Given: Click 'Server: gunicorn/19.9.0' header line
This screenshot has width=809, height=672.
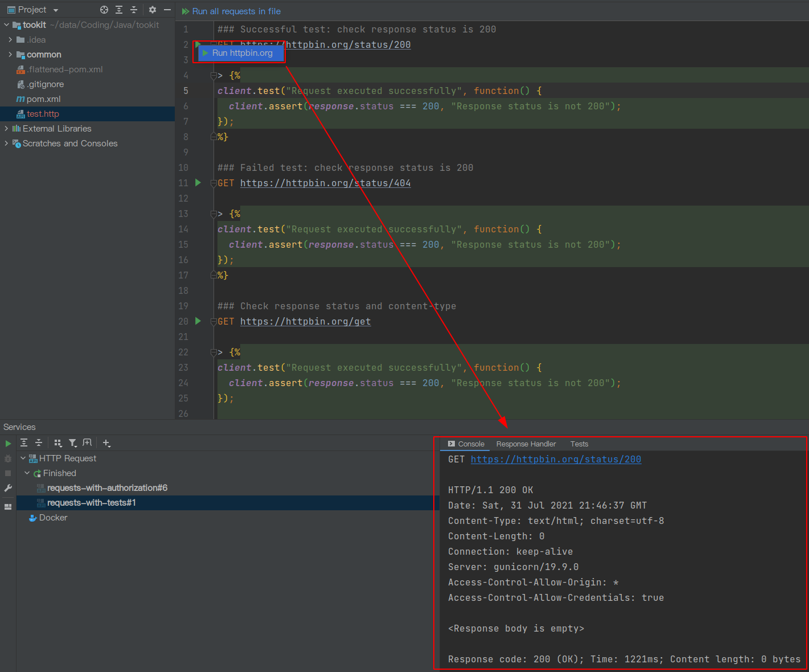Looking at the screenshot, I should (514, 567).
